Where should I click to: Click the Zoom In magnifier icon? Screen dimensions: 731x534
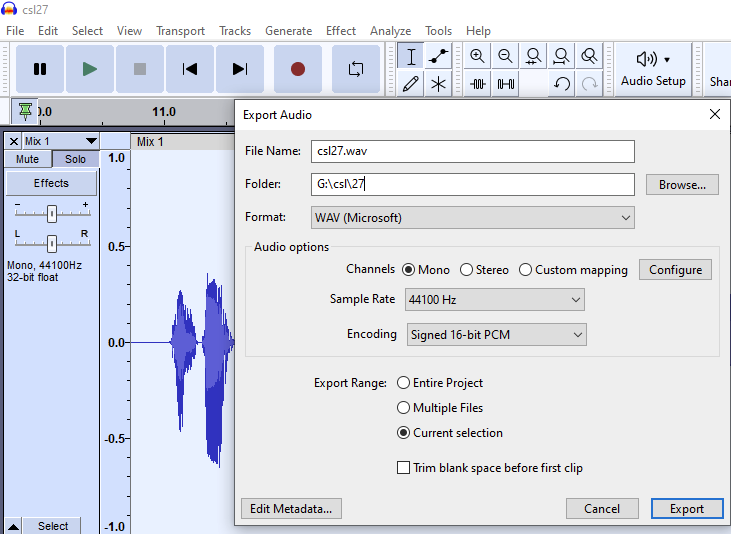[x=477, y=57]
